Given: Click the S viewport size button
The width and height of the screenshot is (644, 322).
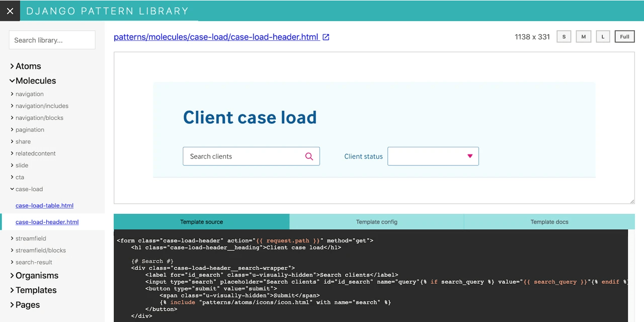Looking at the screenshot, I should pyautogui.click(x=563, y=36).
